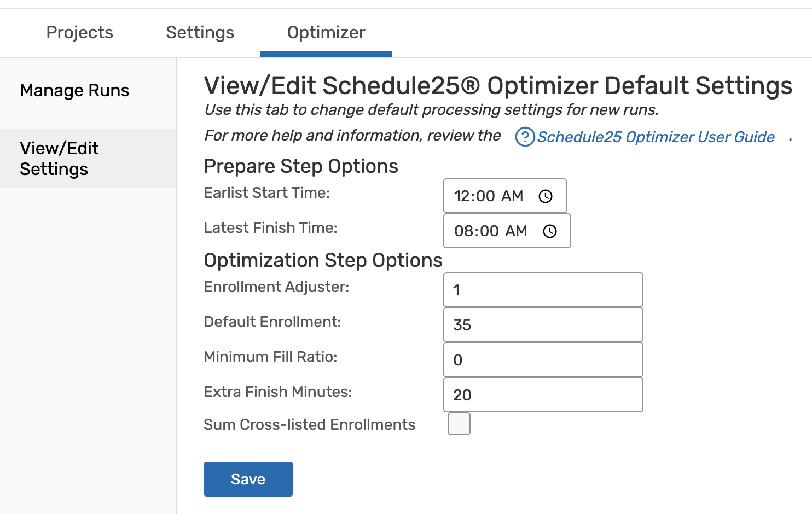Open Schedule25 Optimizer User Guide link
This screenshot has width=812, height=514.
656,137
